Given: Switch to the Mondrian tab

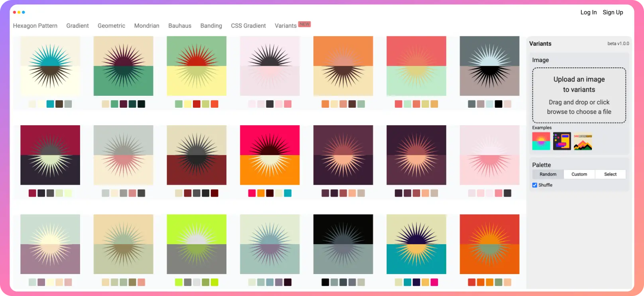Looking at the screenshot, I should tap(147, 26).
